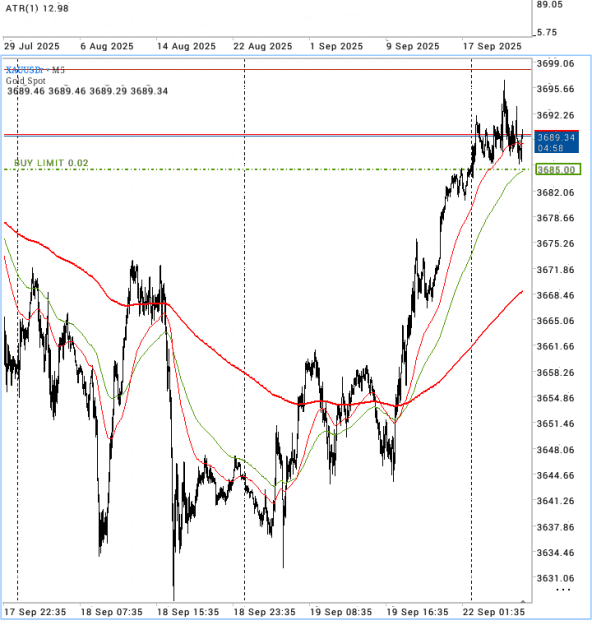Image resolution: width=592 pixels, height=625 pixels.
Task: Click the 19 Sep 08:35 time axis label
Action: click(341, 612)
